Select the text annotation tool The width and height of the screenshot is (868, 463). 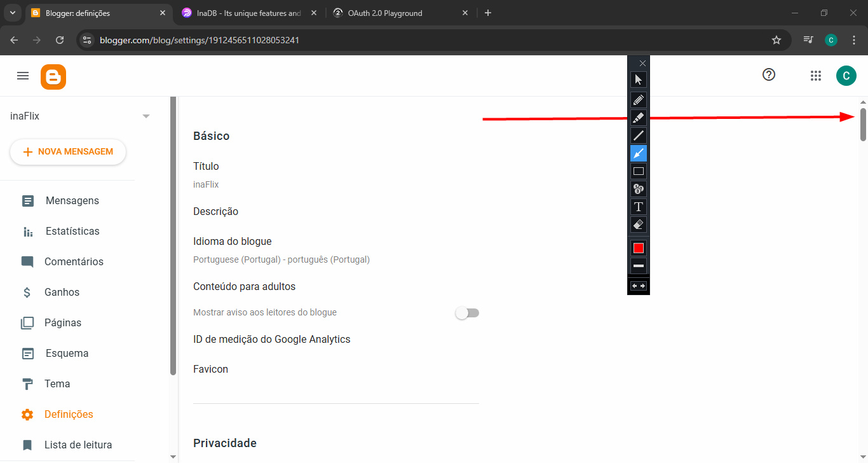[x=638, y=206]
